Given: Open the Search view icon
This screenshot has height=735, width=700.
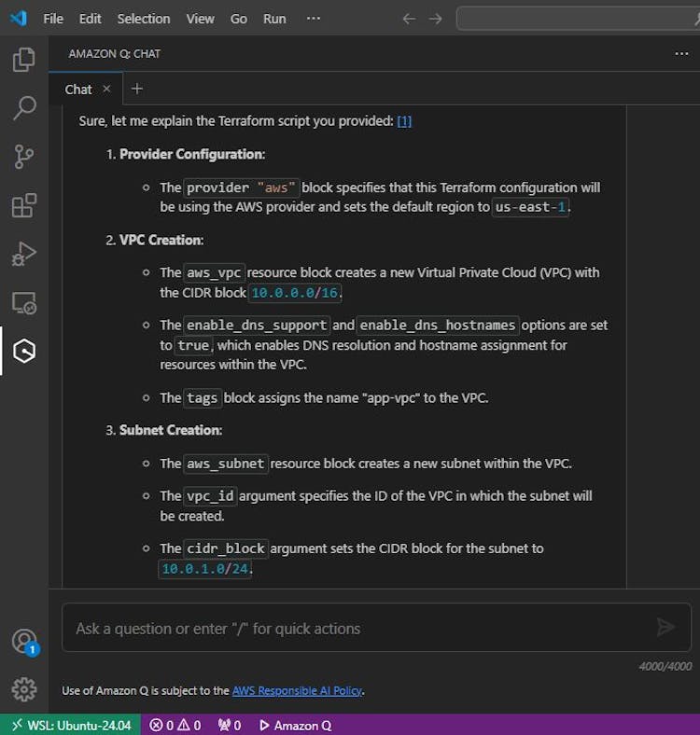Looking at the screenshot, I should pos(24,108).
